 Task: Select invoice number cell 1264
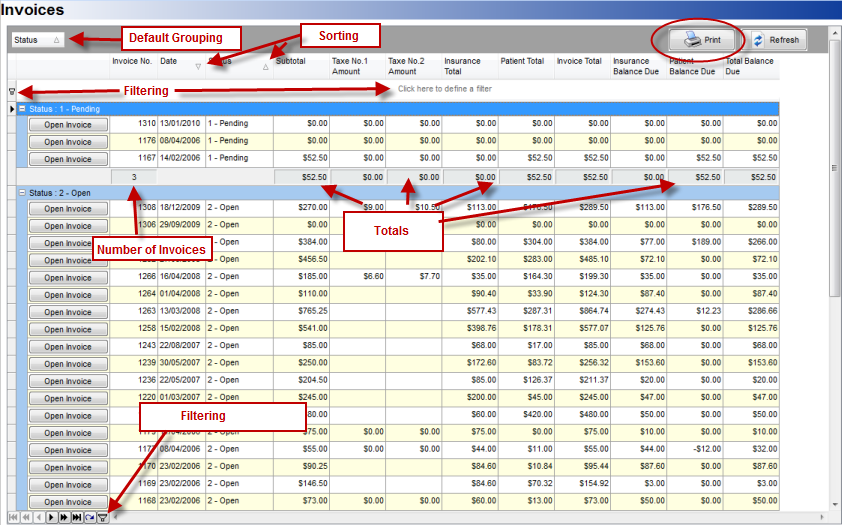pos(134,294)
